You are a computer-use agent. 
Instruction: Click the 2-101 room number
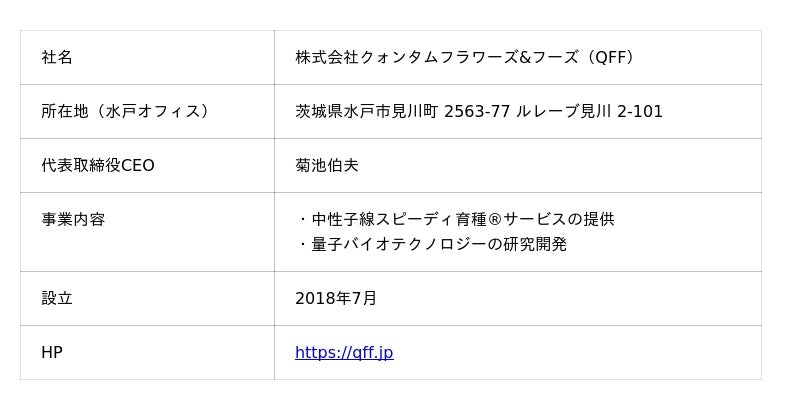[640, 111]
